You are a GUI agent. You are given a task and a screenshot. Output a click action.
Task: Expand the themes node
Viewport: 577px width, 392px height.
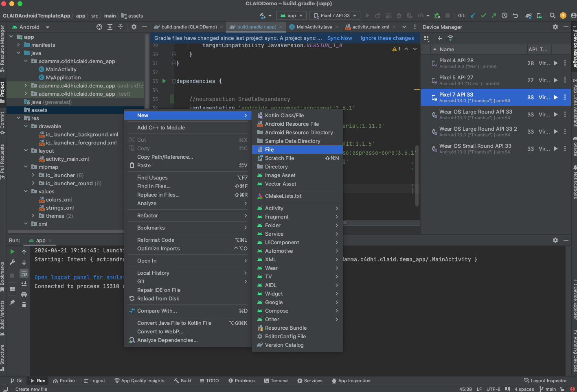tap(33, 216)
